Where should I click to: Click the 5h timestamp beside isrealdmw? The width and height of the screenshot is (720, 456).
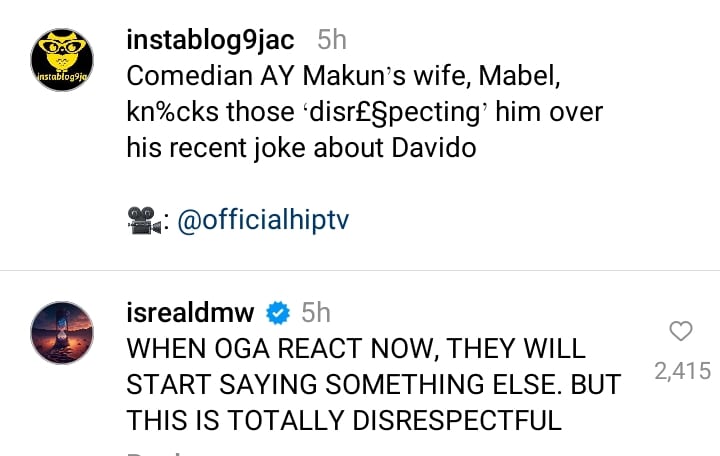(315, 314)
